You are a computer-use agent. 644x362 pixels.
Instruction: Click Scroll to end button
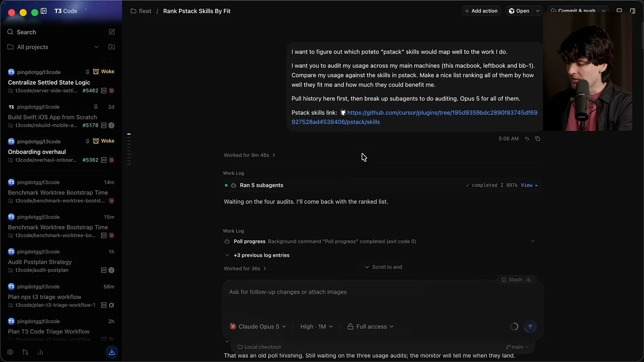pyautogui.click(x=383, y=267)
